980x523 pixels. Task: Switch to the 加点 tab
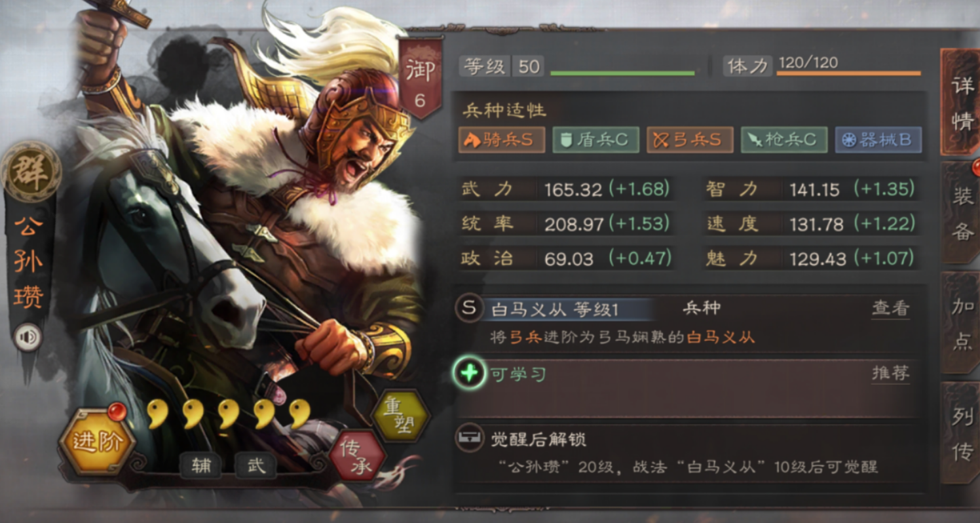tap(961, 322)
